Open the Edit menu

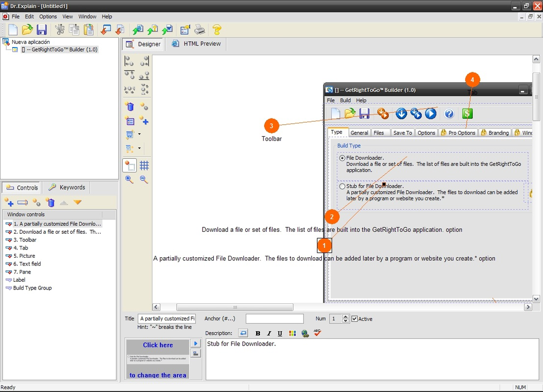(x=29, y=17)
